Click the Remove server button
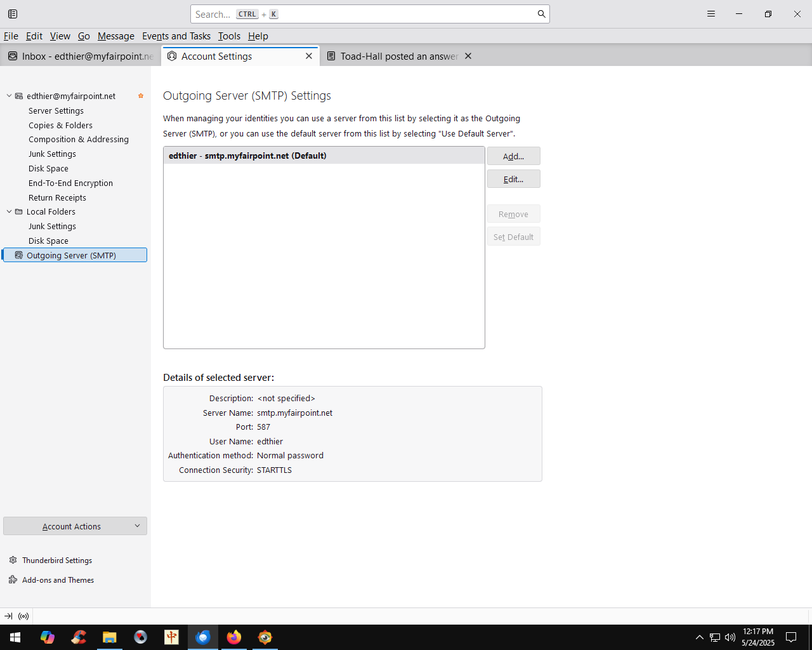Image resolution: width=812 pixels, height=650 pixels. pos(514,214)
